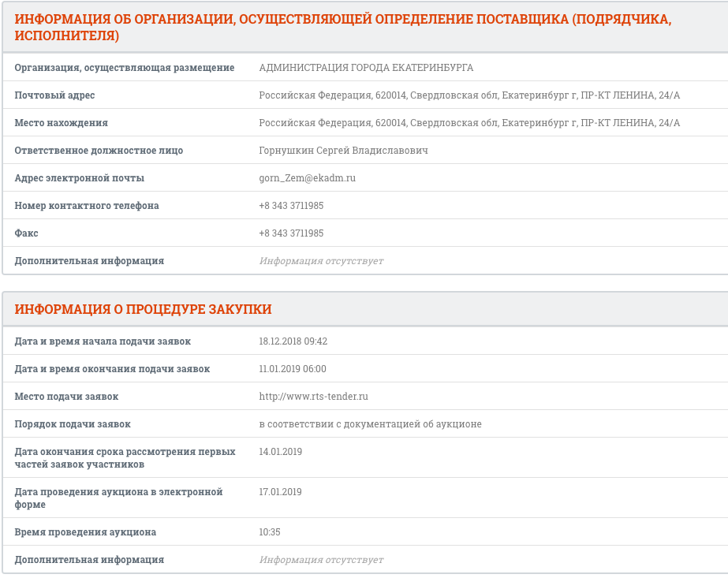Viewport: 728px width, 578px height.
Task: Click the date 14.01.2019
Action: (x=281, y=452)
